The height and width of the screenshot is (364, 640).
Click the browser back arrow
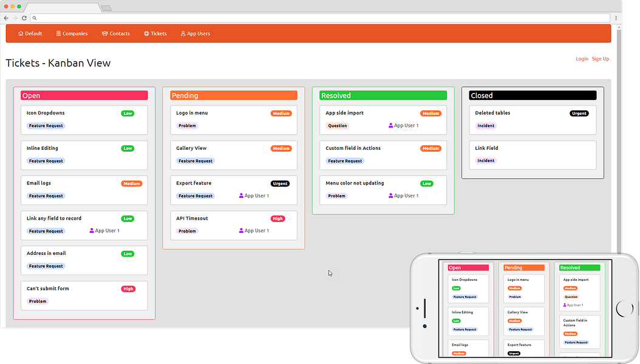(6, 18)
